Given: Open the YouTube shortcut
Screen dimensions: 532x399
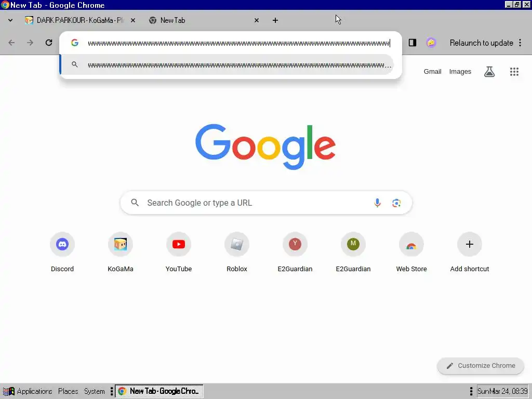Looking at the screenshot, I should pyautogui.click(x=179, y=252).
